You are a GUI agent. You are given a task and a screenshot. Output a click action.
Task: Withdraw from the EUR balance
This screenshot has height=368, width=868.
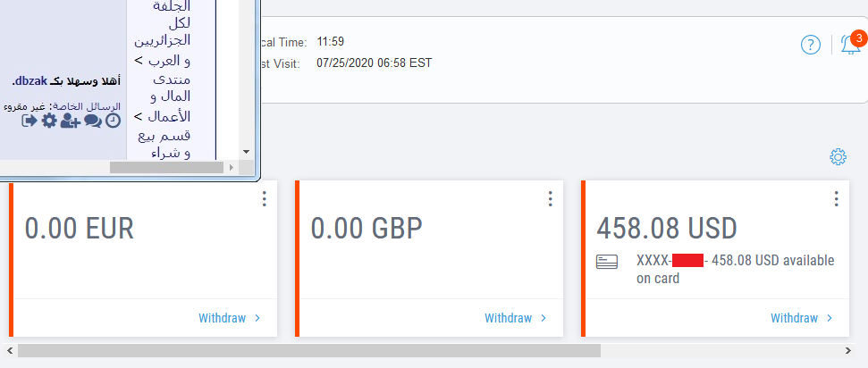tap(229, 318)
